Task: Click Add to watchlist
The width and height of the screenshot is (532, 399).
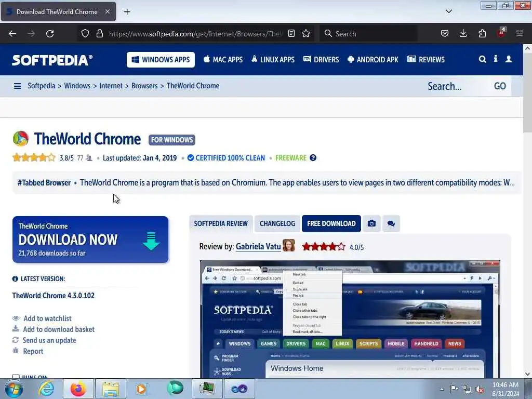Action: 47,318
